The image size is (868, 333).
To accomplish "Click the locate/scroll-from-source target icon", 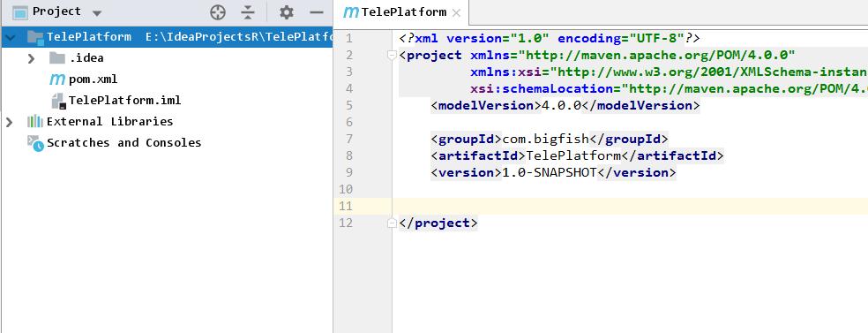I will pos(218,12).
